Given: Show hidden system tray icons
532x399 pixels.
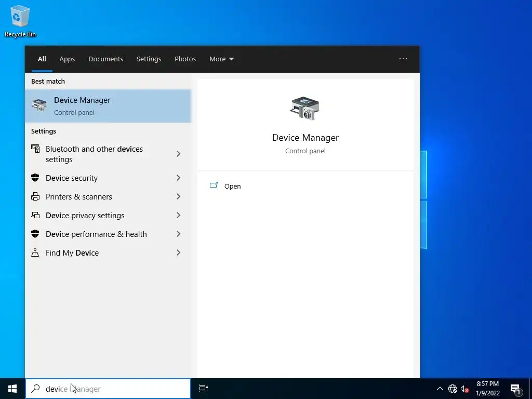Looking at the screenshot, I should point(440,389).
